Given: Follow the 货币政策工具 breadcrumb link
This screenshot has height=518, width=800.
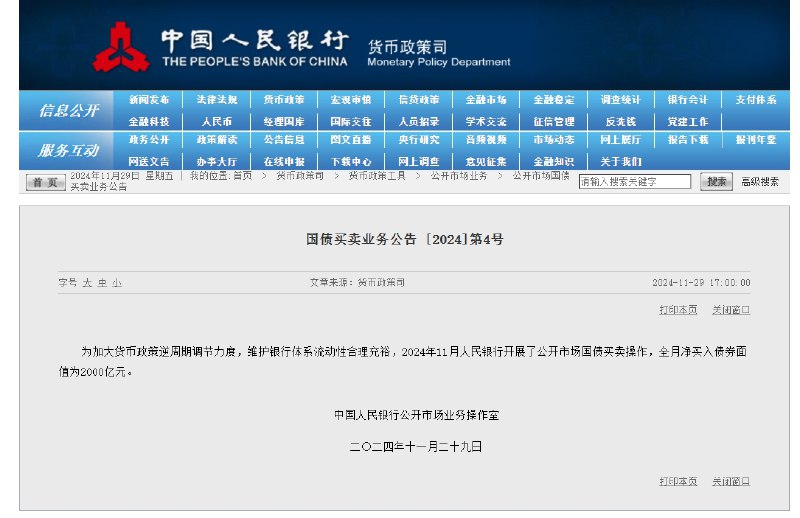Looking at the screenshot, I should click(377, 176).
